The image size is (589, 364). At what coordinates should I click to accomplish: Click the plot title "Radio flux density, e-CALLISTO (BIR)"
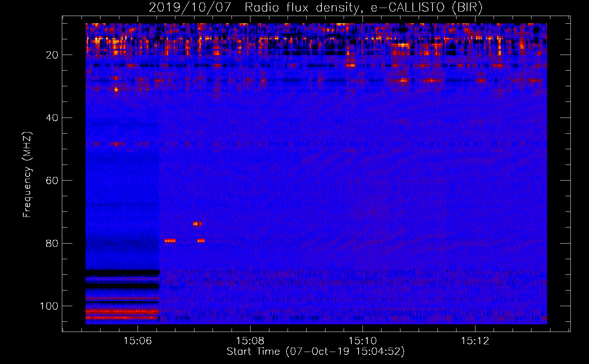point(363,8)
